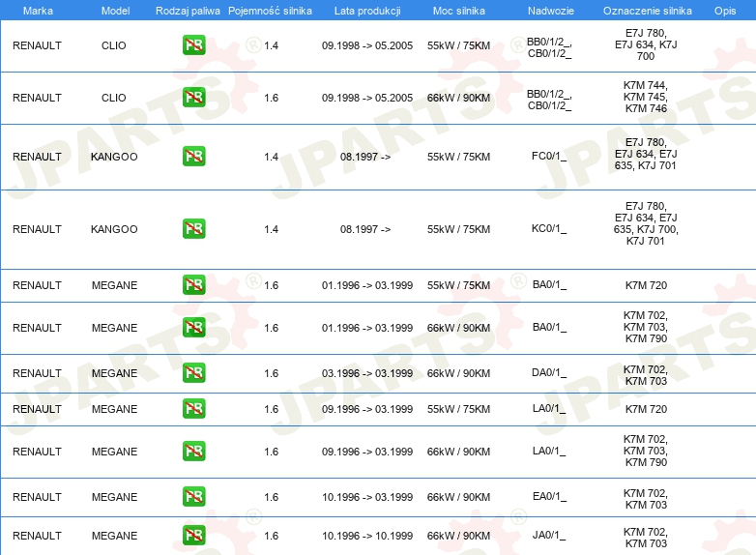Click the Pojemność silnika column header
This screenshot has height=555, width=756.
(x=270, y=11)
